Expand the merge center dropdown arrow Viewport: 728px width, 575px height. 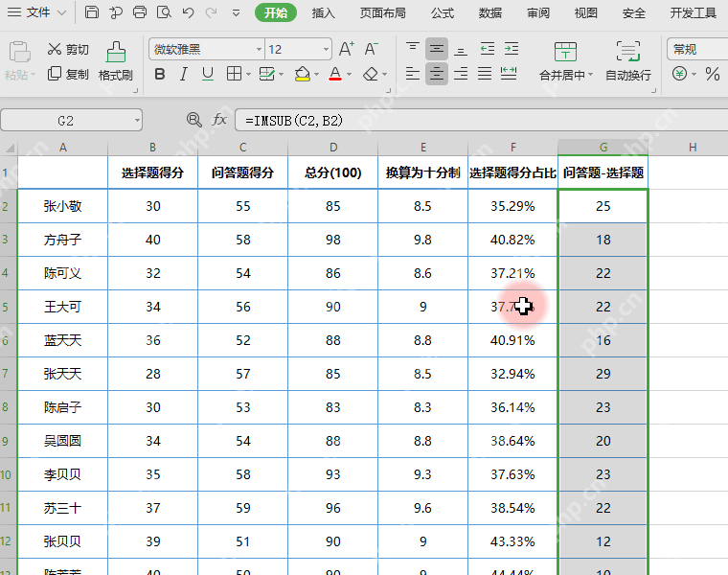coord(591,75)
